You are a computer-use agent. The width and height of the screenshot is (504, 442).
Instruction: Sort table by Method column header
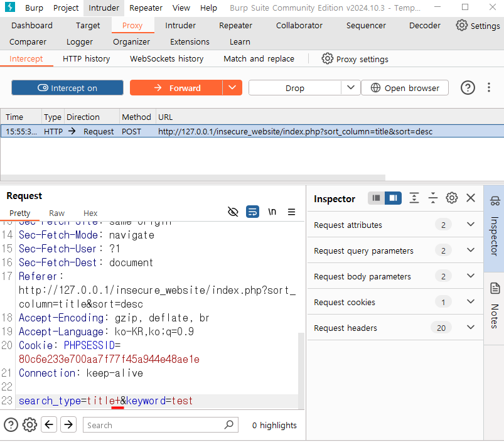tap(136, 117)
